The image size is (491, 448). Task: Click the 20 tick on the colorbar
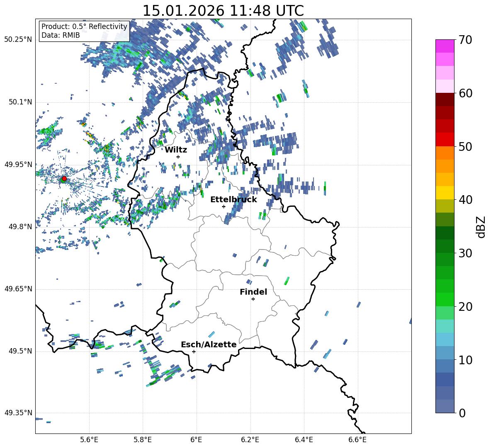[x=465, y=307]
